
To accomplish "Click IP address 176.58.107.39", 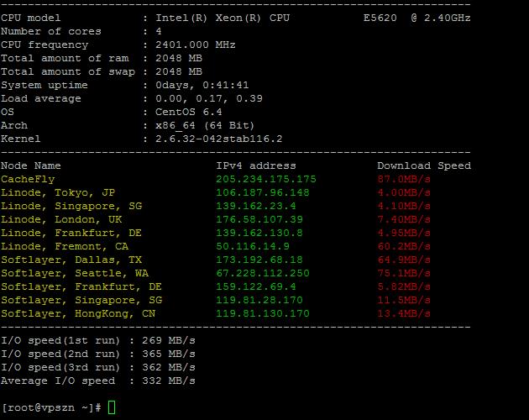I will [259, 220].
